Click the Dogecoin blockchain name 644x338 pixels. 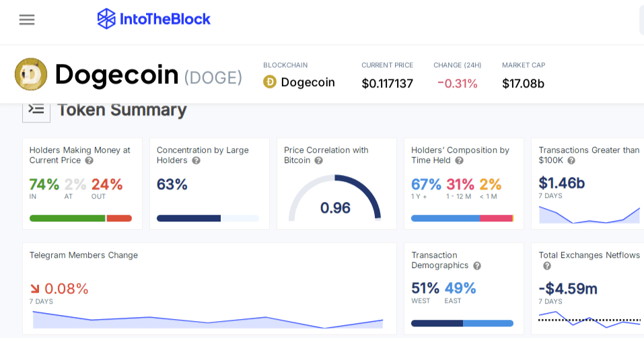click(308, 82)
